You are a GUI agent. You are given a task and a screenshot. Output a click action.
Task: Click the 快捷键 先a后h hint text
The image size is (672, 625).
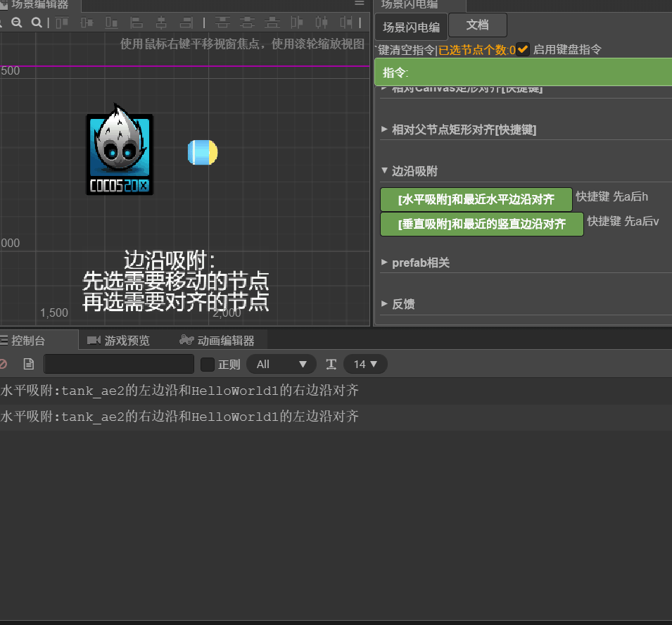click(611, 196)
